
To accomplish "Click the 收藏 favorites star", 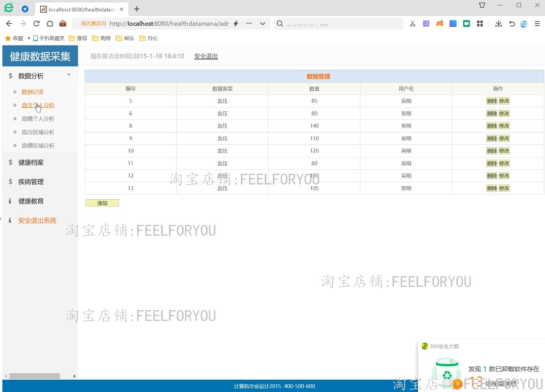I will [8, 38].
